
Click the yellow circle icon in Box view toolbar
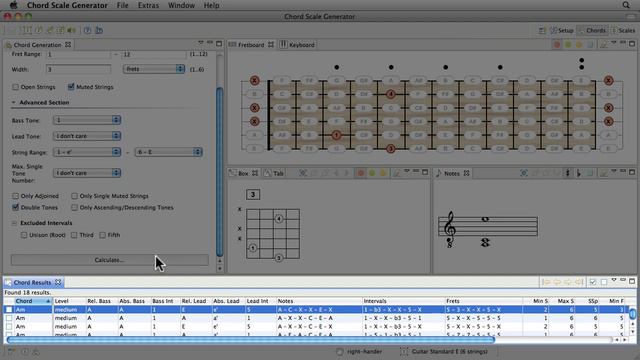(383, 173)
